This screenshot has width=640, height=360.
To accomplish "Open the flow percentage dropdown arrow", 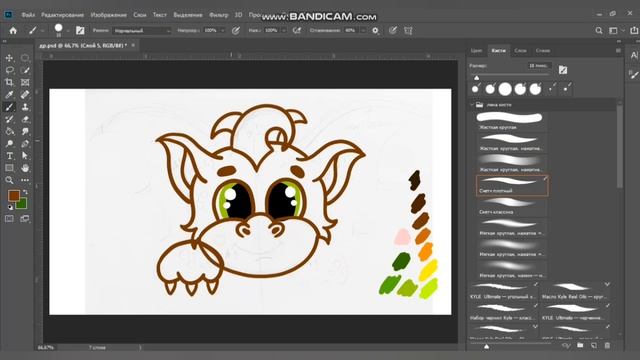I will (284, 31).
